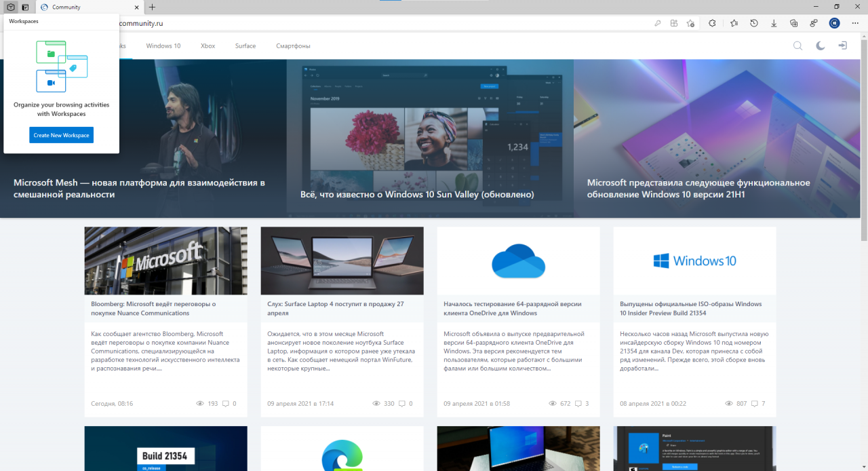Screen dimensions: 868x471
Task: Click the Paint app article thumbnail
Action: click(695, 449)
